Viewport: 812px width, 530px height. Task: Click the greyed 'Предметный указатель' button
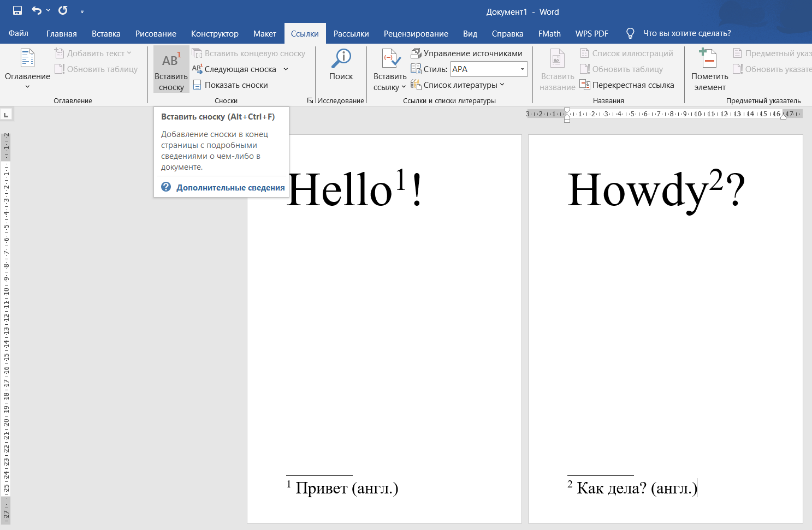pos(772,53)
